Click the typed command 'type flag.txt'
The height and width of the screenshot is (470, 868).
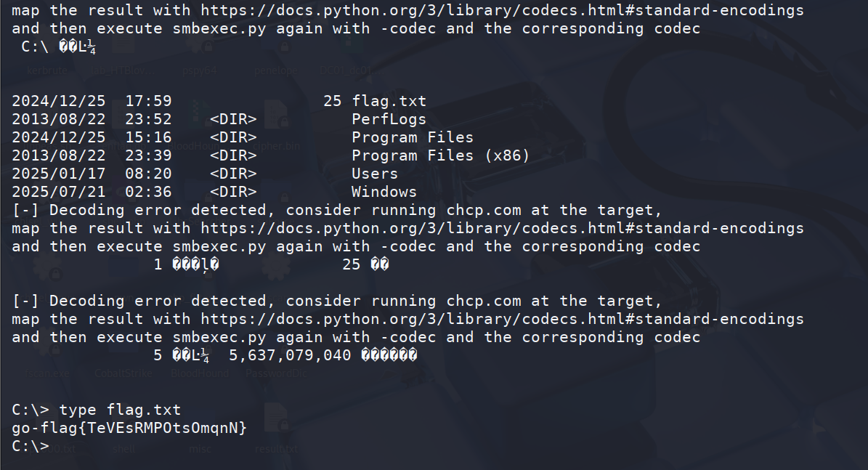[x=120, y=410]
